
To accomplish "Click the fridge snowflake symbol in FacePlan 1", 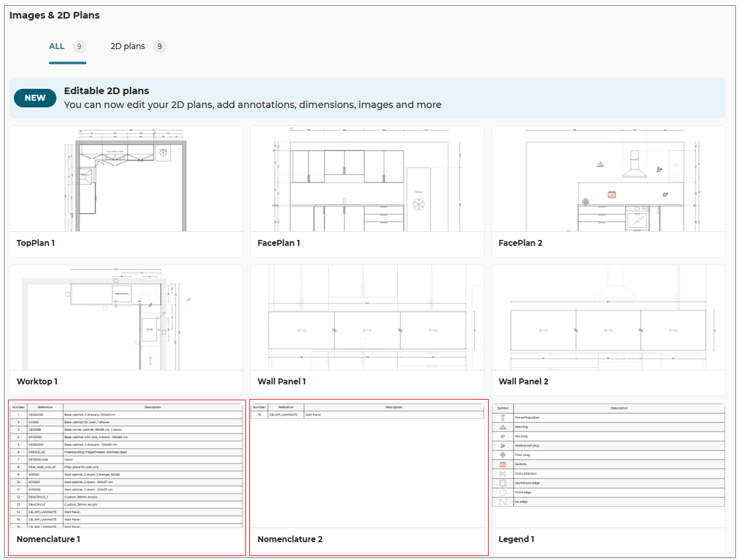I will point(418,203).
